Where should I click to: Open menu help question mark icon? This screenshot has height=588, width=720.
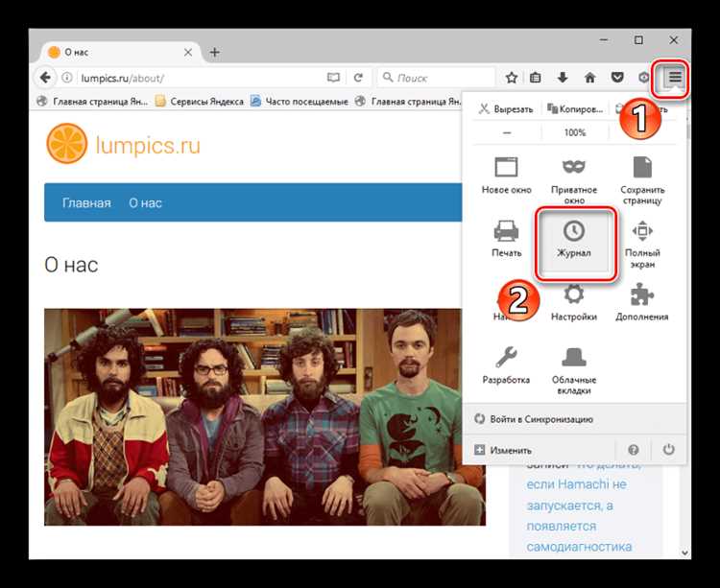click(633, 450)
